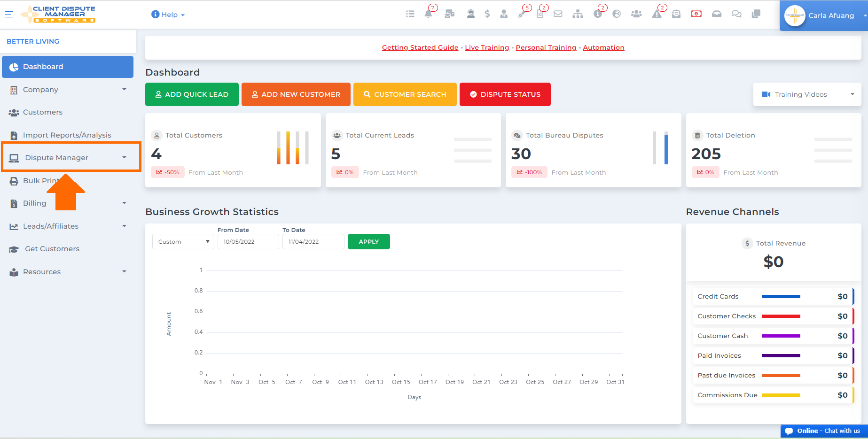
Task: Open Get Customers in sidebar
Action: [68, 249]
